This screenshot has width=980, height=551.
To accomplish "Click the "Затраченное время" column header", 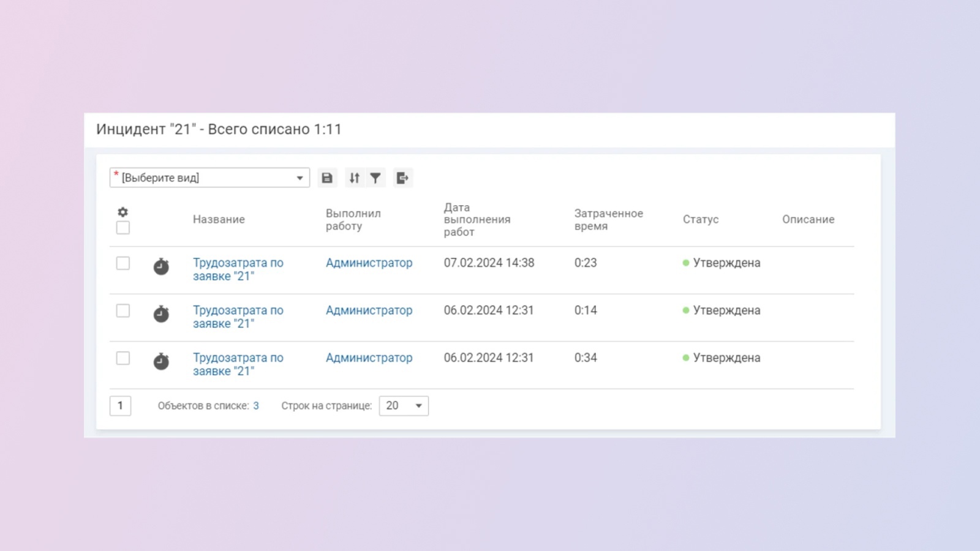I will tap(608, 219).
